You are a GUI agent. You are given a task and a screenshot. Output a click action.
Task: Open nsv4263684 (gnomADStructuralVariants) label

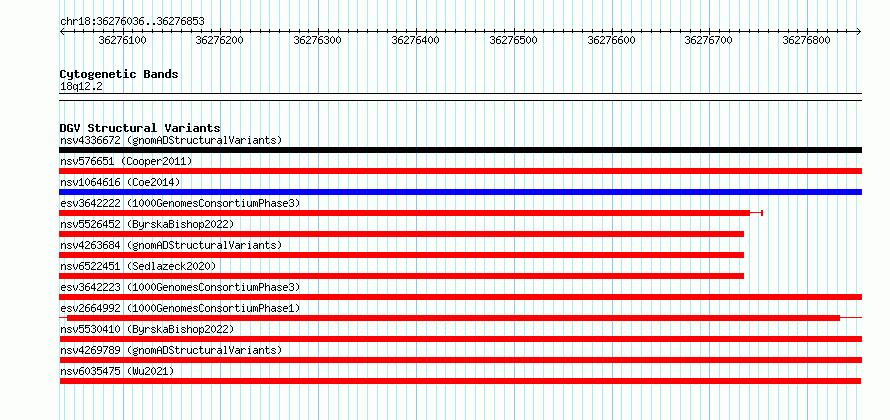(171, 245)
